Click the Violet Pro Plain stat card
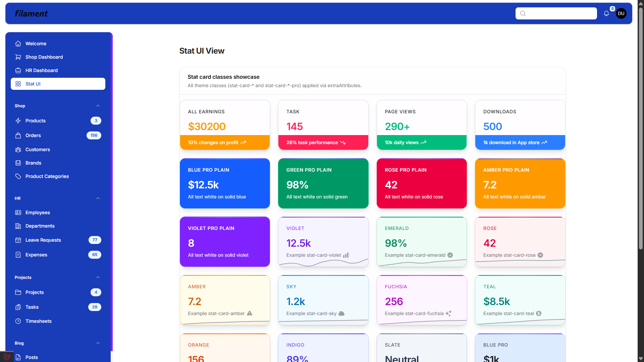 pos(225,242)
